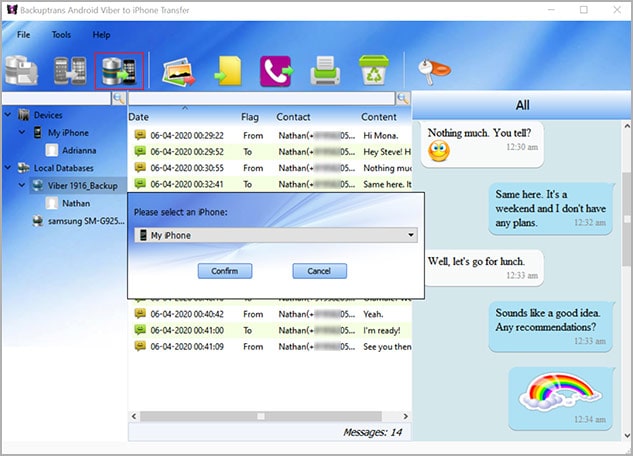Click the 'Yeah.' message content

[x=373, y=314]
